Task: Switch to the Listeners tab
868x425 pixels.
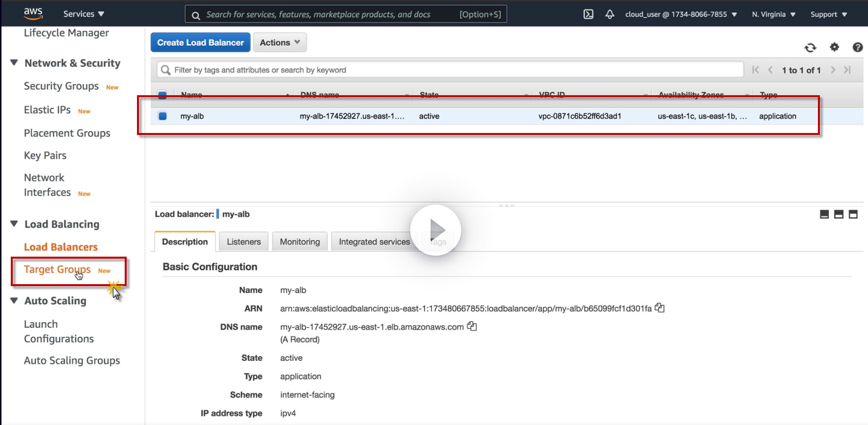Action: click(244, 241)
